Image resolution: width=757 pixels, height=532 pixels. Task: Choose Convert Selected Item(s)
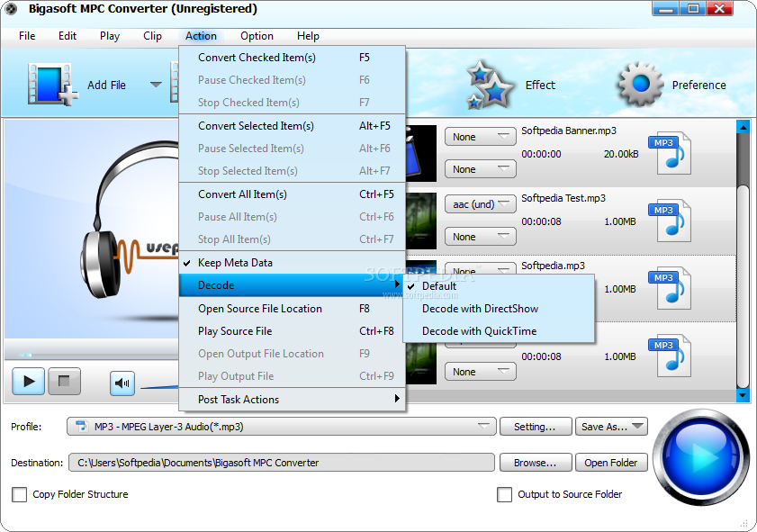(x=292, y=126)
